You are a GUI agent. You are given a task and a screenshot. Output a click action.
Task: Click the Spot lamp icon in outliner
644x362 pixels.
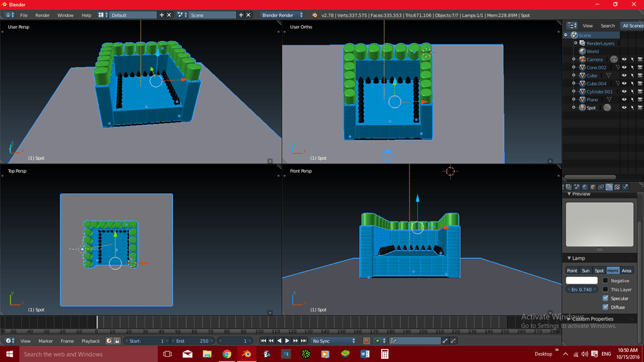[x=582, y=108]
